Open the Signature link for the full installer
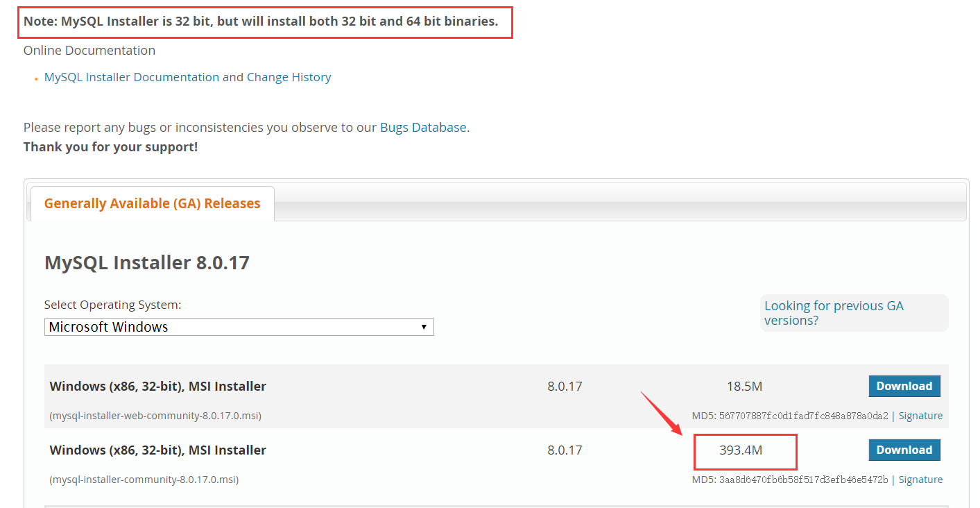This screenshot has height=508, width=980. click(920, 479)
